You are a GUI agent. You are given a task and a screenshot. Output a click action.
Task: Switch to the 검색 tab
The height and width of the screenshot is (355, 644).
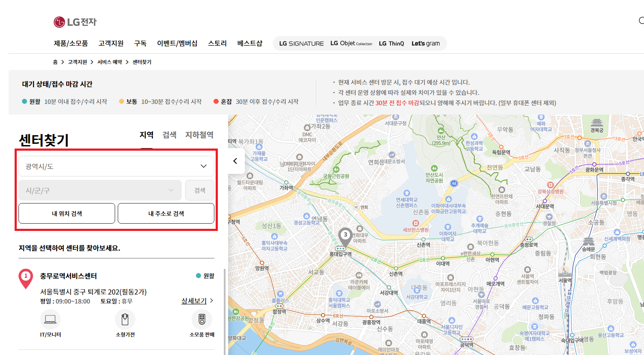point(169,135)
